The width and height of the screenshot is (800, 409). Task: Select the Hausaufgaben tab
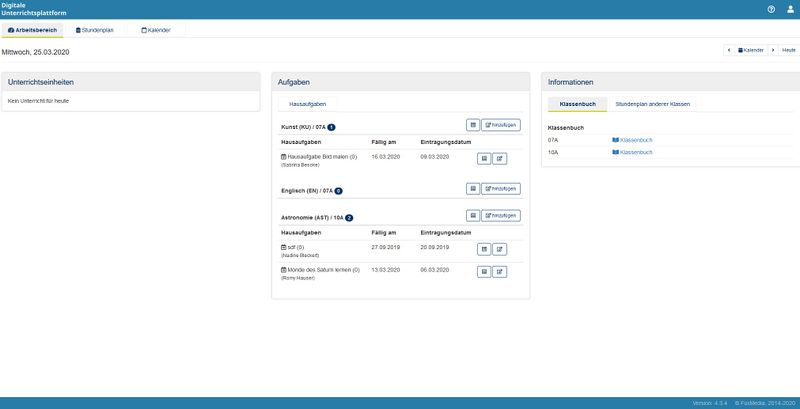point(308,104)
